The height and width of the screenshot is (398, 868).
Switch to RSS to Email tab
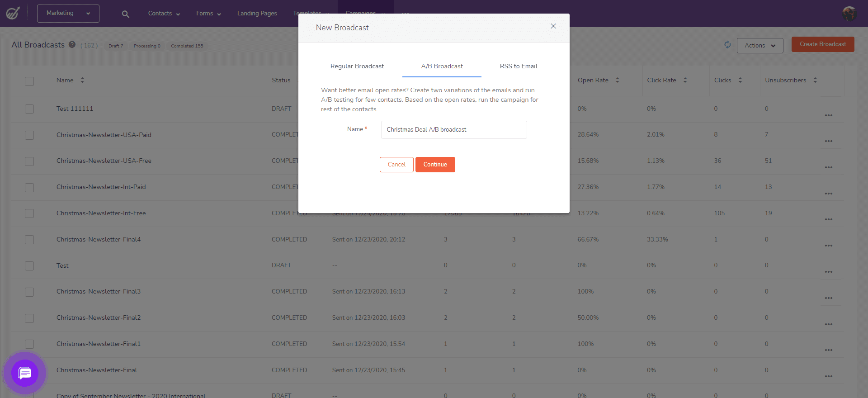click(519, 66)
